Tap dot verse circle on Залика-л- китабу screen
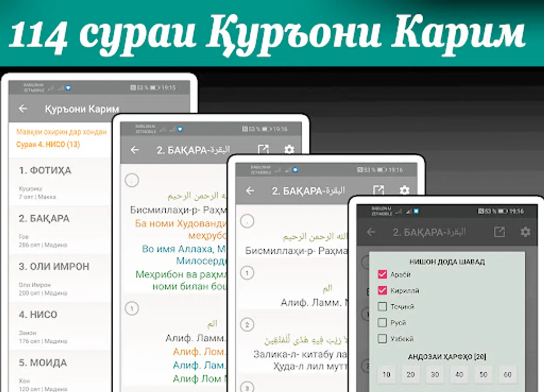This screenshot has width=544, height=392. (x=247, y=221)
